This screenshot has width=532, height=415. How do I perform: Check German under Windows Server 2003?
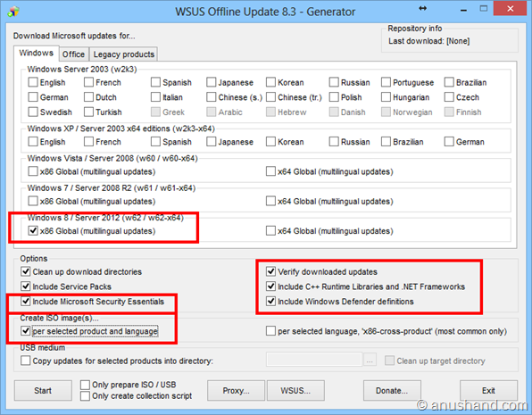pos(33,97)
